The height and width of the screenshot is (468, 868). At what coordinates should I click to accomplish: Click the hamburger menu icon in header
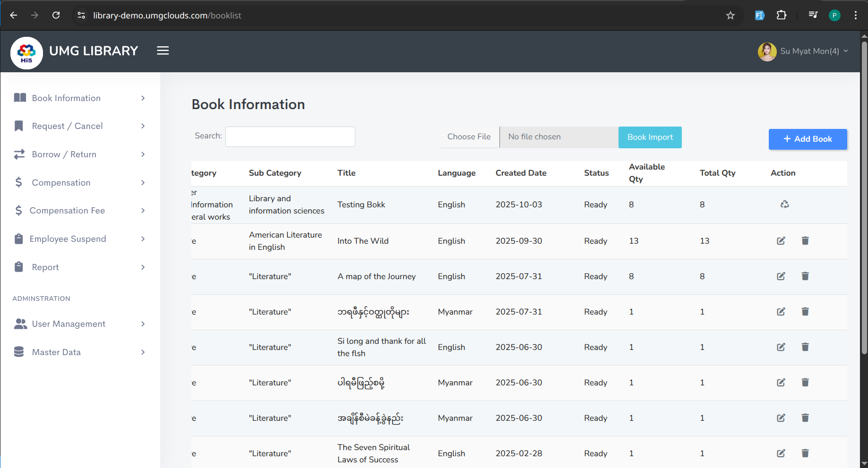(163, 51)
